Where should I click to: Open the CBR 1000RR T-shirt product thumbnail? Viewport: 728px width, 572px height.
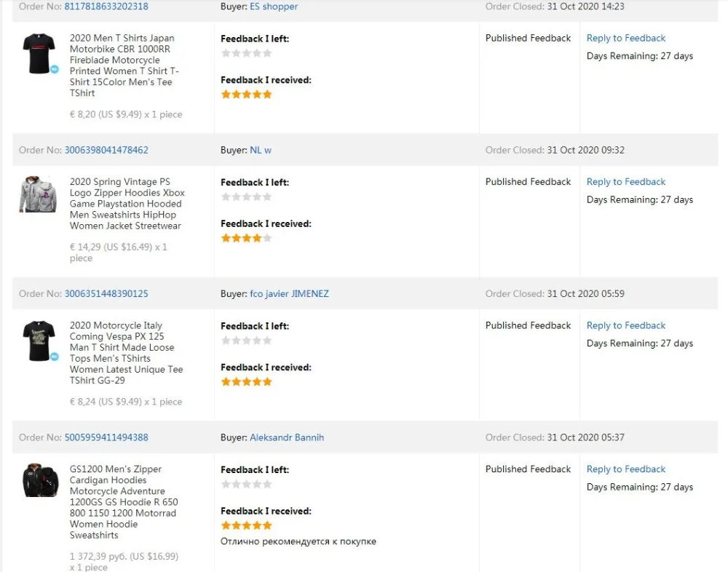click(38, 53)
